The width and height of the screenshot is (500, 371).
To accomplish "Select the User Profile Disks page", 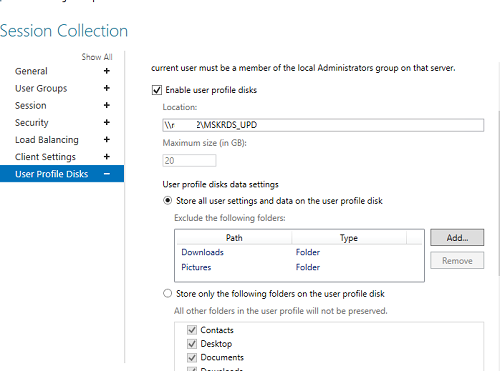I will click(62, 174).
